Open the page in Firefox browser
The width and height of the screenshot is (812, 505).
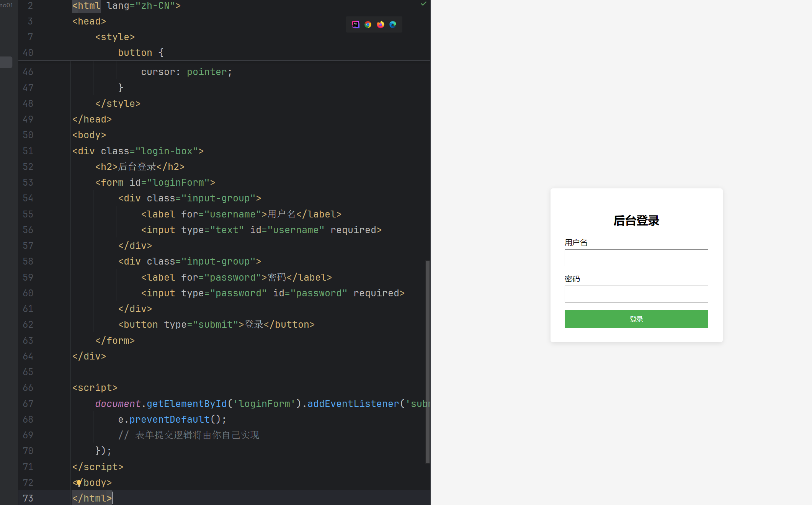pyautogui.click(x=381, y=25)
